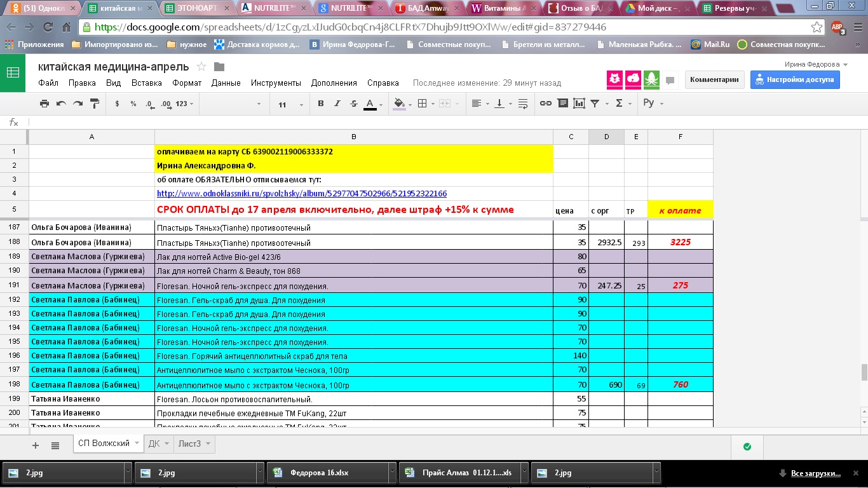The image size is (868, 488).
Task: Click the text wrapping icon
Action: click(523, 104)
